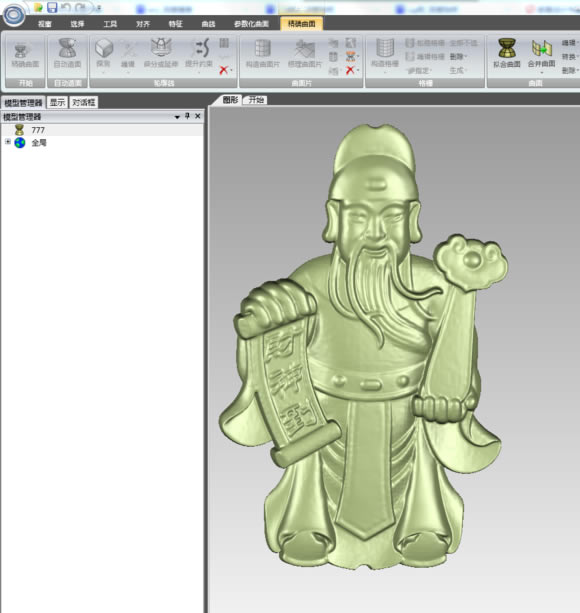The width and height of the screenshot is (580, 613).
Task: Open the model manager panel options arrow
Action: pos(177,117)
